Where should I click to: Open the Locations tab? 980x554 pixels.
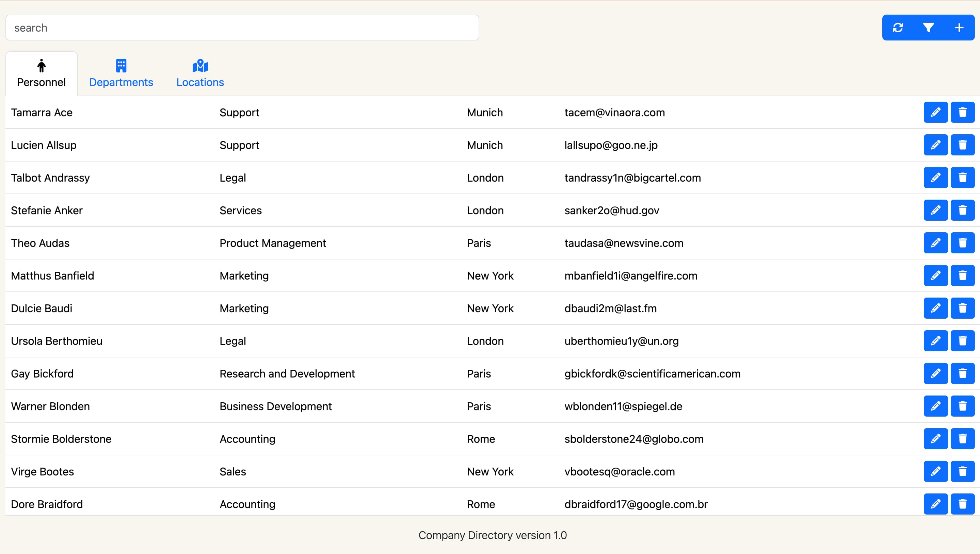pos(200,74)
